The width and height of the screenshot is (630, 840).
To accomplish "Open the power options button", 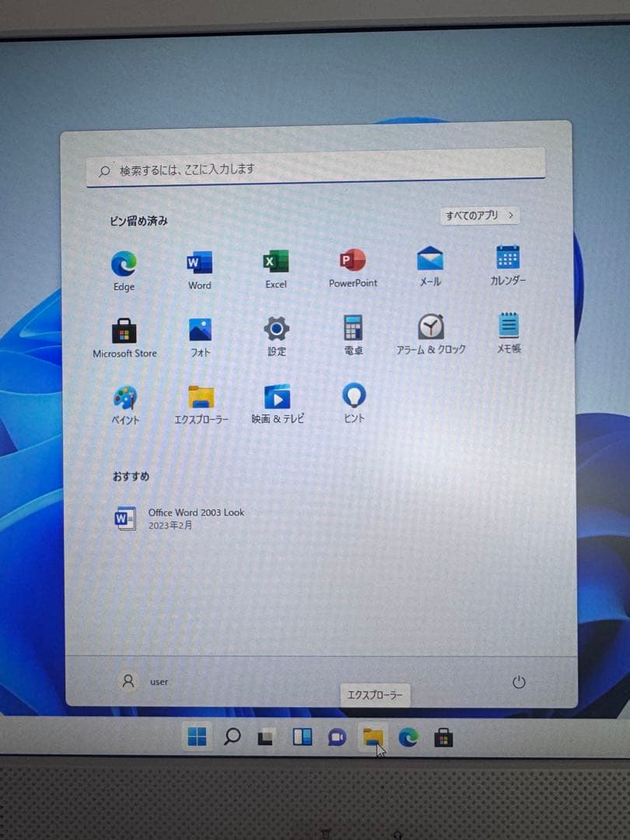I will [518, 681].
